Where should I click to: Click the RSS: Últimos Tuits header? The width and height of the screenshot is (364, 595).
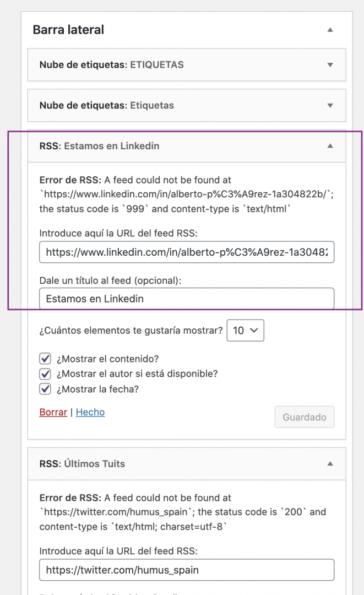pos(187,464)
